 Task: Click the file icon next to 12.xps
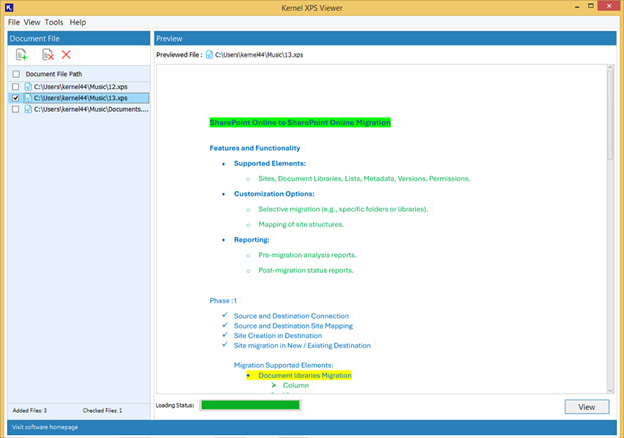click(28, 86)
